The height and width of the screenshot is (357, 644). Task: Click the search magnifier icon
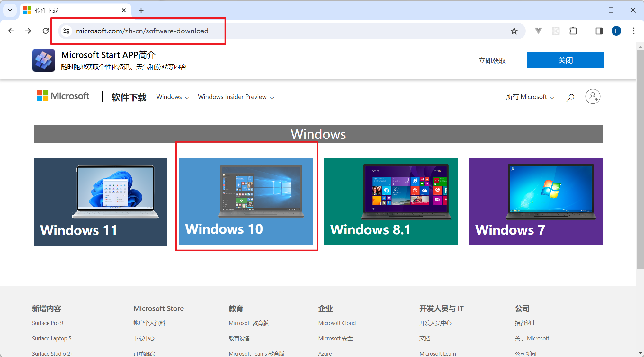(x=570, y=97)
